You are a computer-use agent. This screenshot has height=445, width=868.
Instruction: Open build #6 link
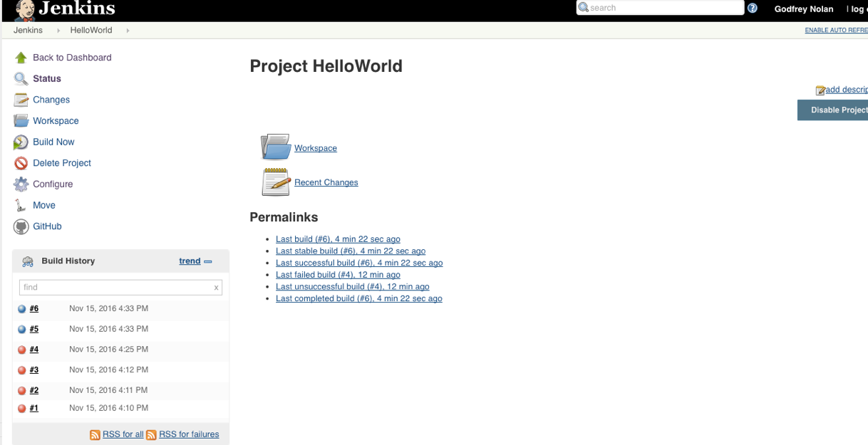click(x=34, y=309)
